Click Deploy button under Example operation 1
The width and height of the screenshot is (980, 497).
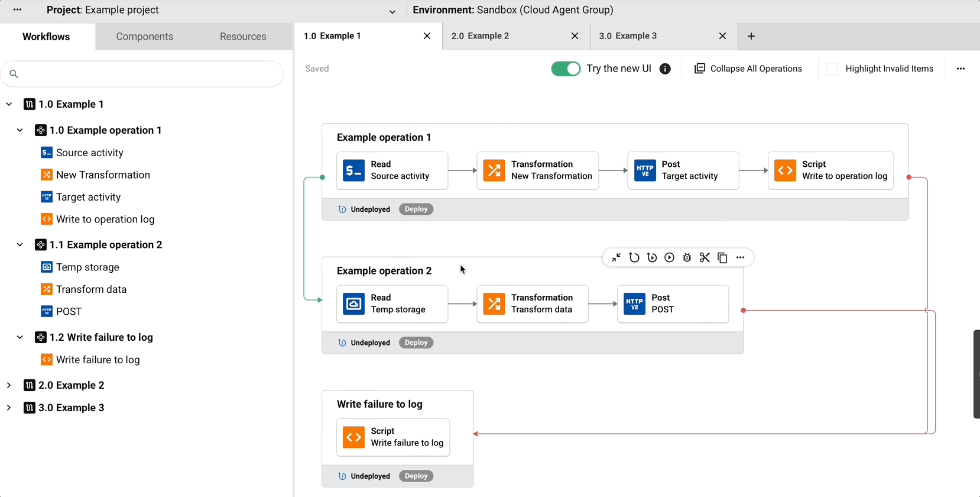[x=416, y=209]
